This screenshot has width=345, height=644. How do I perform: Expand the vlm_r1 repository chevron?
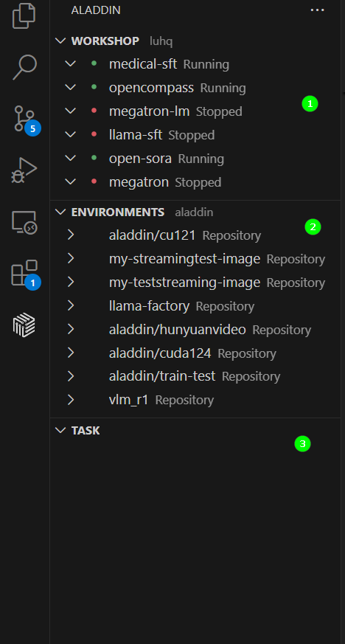(71, 400)
